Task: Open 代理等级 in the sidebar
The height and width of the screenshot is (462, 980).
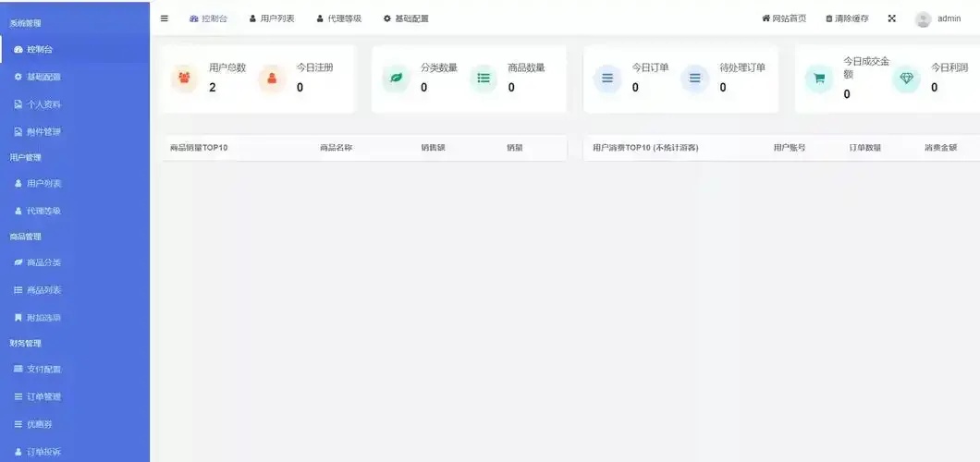Action: [75, 211]
